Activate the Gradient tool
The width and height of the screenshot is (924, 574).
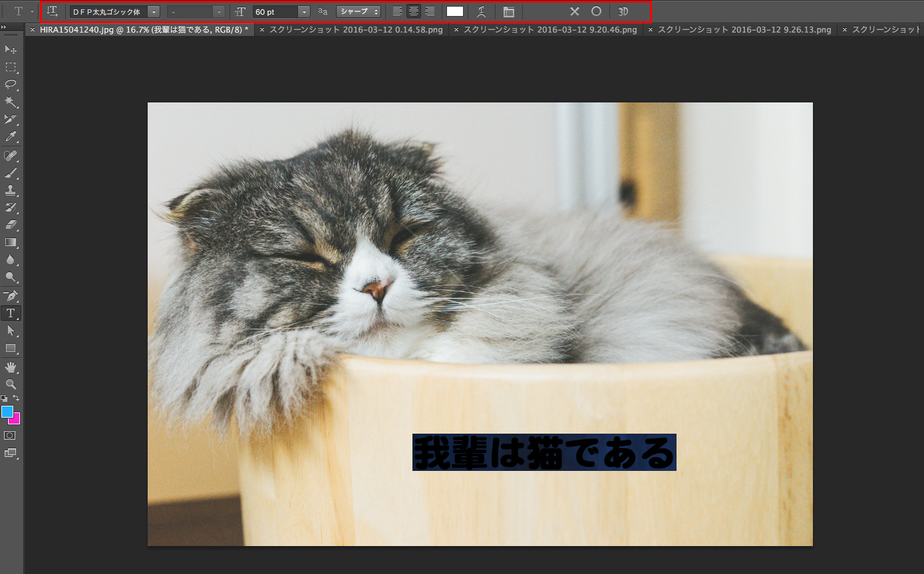pyautogui.click(x=11, y=243)
